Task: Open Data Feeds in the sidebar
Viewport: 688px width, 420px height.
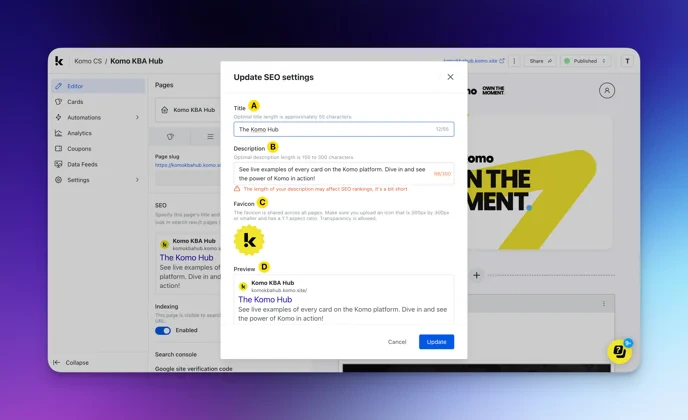Action: (x=98, y=164)
